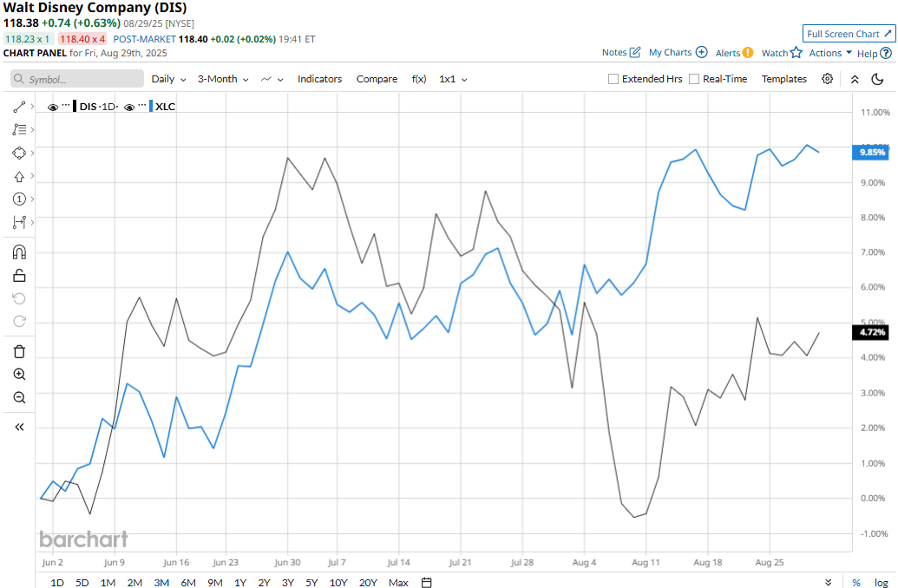Open Full Screen Chart
The height and width of the screenshot is (588, 898).
pos(849,34)
